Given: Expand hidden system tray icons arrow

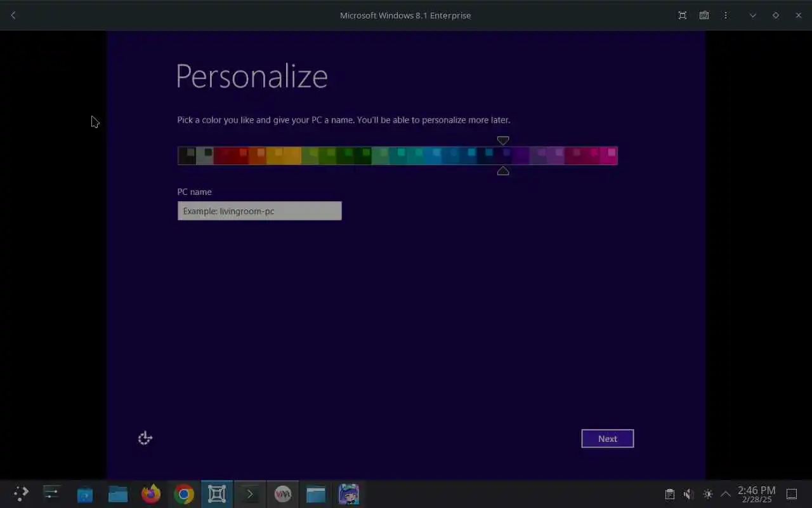Looking at the screenshot, I should pyautogui.click(x=726, y=494).
